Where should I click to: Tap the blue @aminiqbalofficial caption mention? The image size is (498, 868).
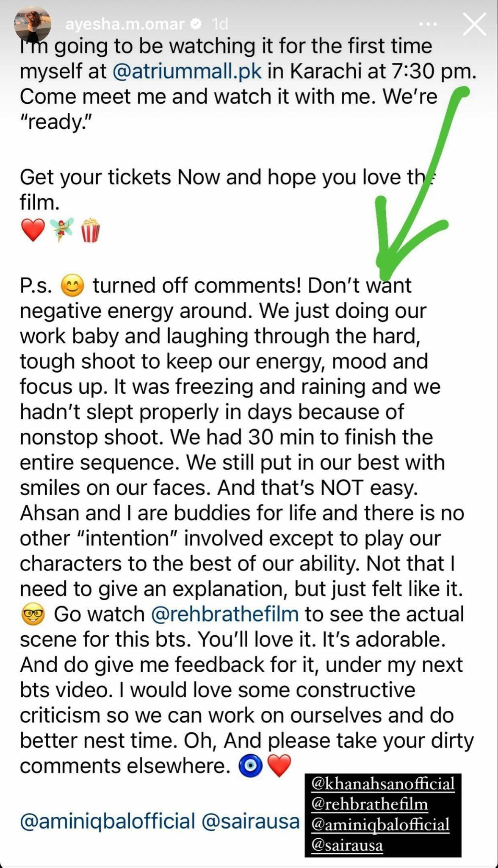(108, 821)
